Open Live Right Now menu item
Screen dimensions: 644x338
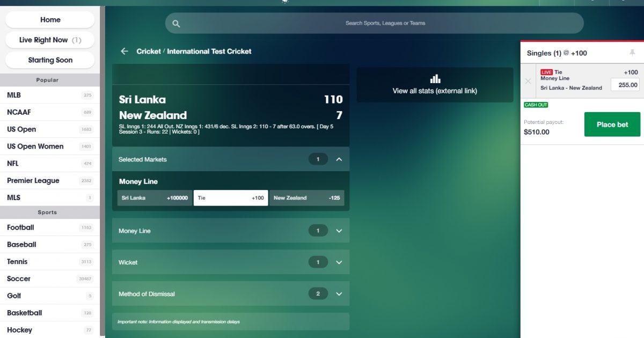click(x=50, y=40)
